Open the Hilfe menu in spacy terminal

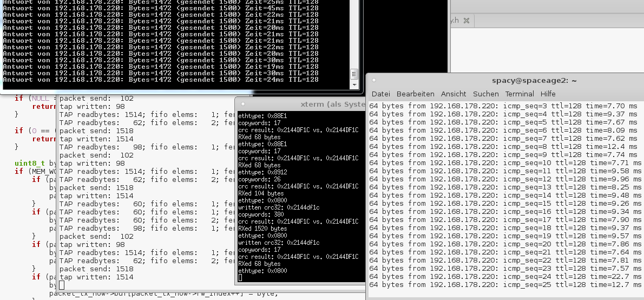coord(548,94)
